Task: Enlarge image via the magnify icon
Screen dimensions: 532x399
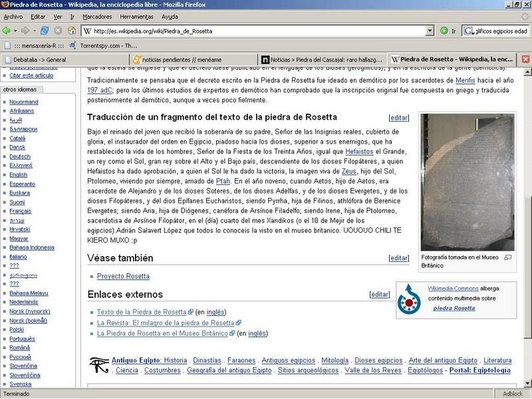Action: (x=507, y=257)
